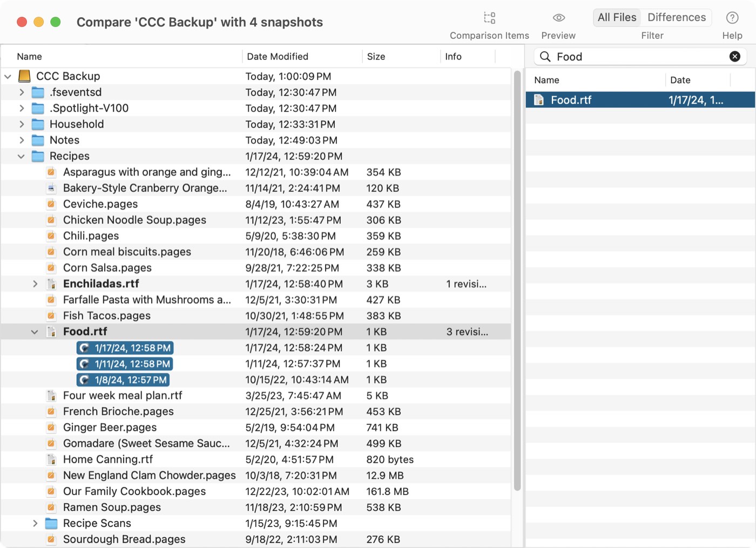Sort search results by Name header
The height and width of the screenshot is (548, 756).
coord(596,80)
